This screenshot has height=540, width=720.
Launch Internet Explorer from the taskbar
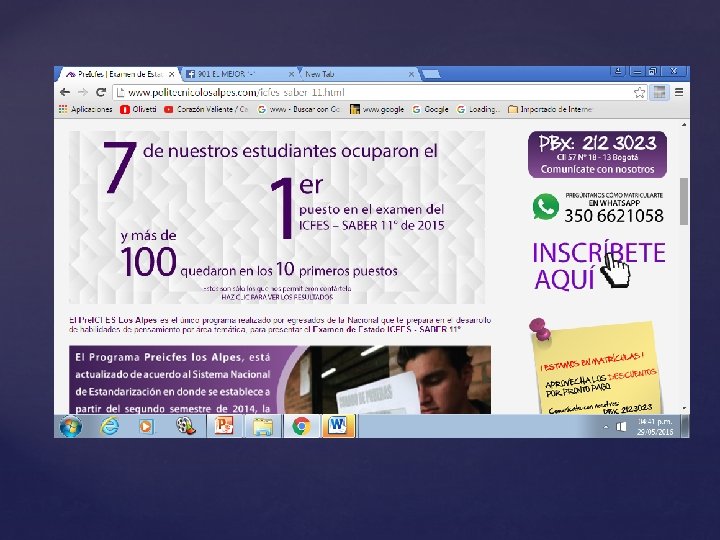pos(109,427)
